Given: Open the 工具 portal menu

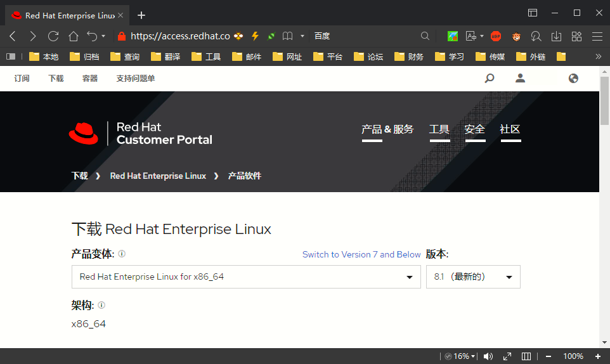Looking at the screenshot, I should click(x=439, y=129).
